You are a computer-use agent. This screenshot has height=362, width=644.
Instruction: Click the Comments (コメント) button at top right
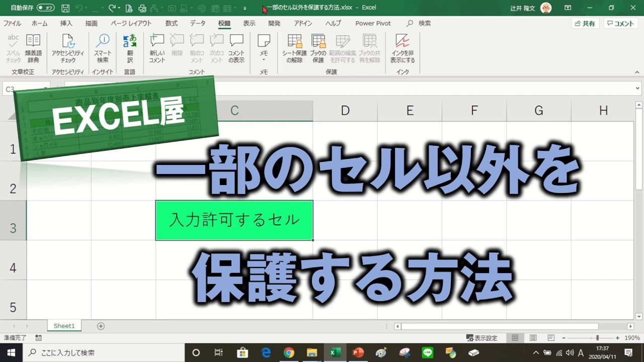620,24
